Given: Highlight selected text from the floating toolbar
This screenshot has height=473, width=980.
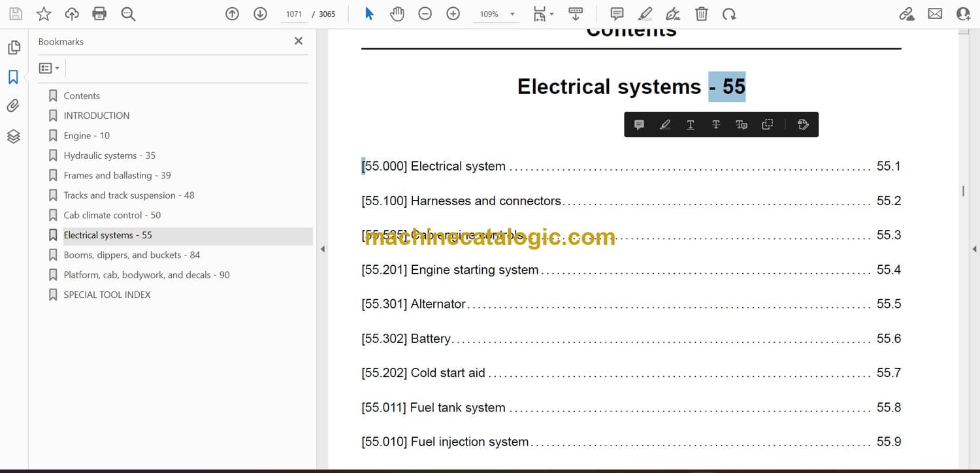Looking at the screenshot, I should [665, 125].
